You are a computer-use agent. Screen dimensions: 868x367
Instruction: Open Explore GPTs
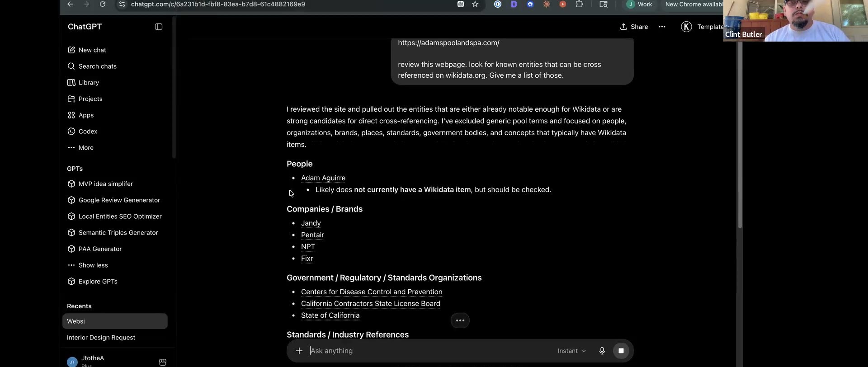(x=115, y=282)
